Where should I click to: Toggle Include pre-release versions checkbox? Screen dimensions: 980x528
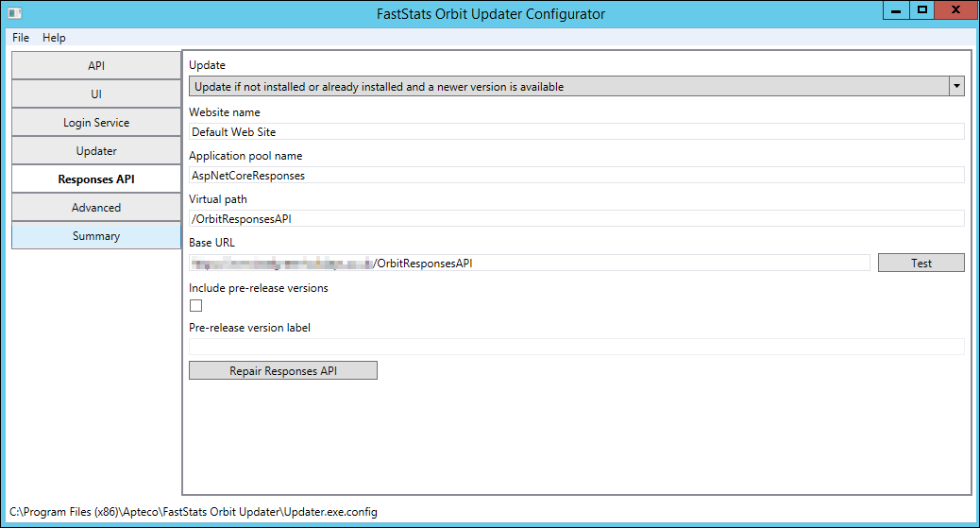195,305
